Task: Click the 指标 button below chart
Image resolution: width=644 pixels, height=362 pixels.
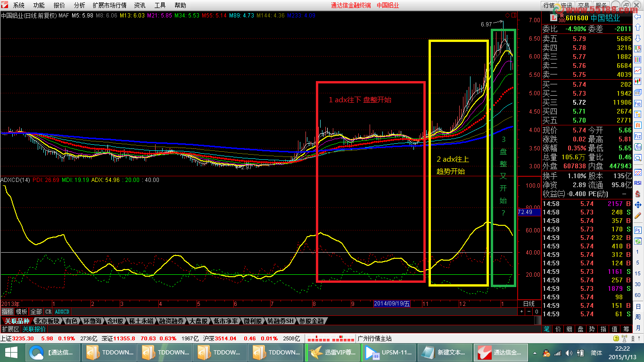Action: pos(7,312)
